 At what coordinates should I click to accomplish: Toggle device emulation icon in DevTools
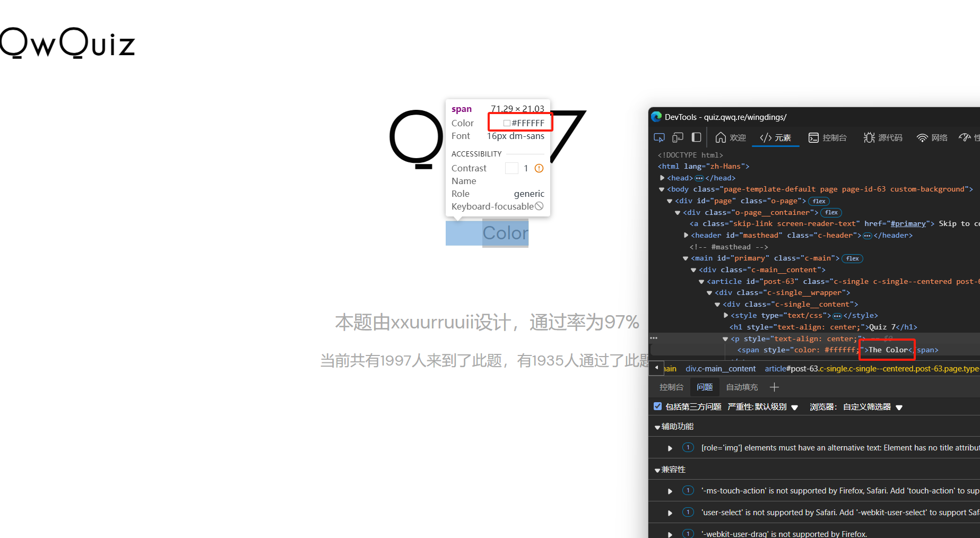point(678,137)
